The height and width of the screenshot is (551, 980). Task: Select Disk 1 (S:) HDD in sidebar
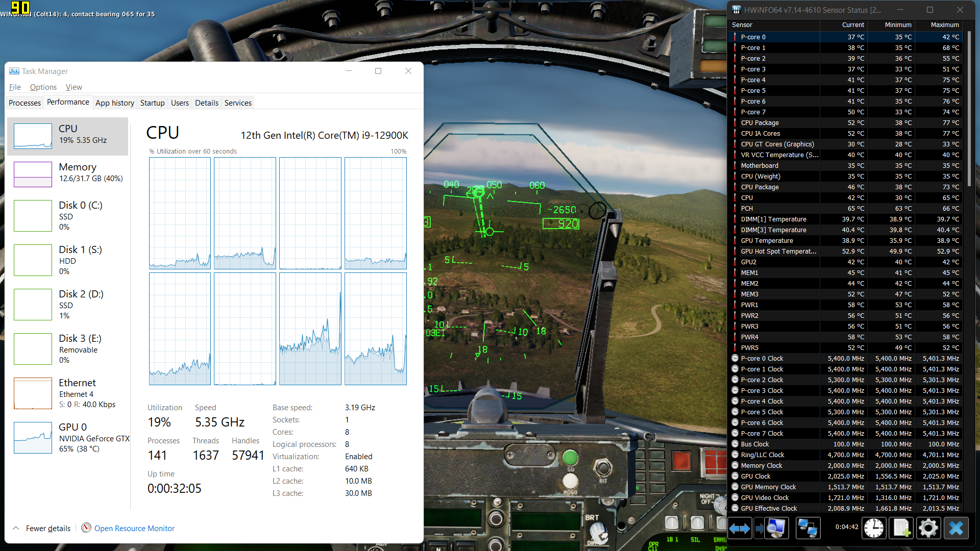68,260
